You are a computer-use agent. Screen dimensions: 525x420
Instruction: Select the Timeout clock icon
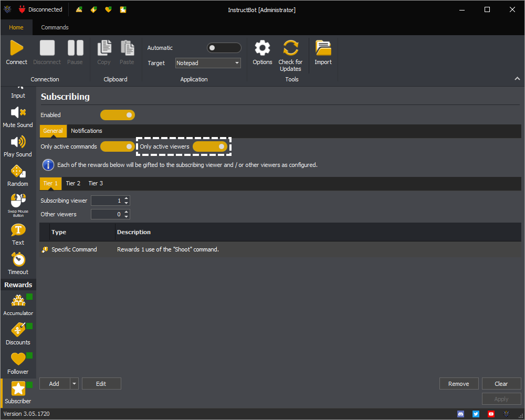(x=18, y=259)
